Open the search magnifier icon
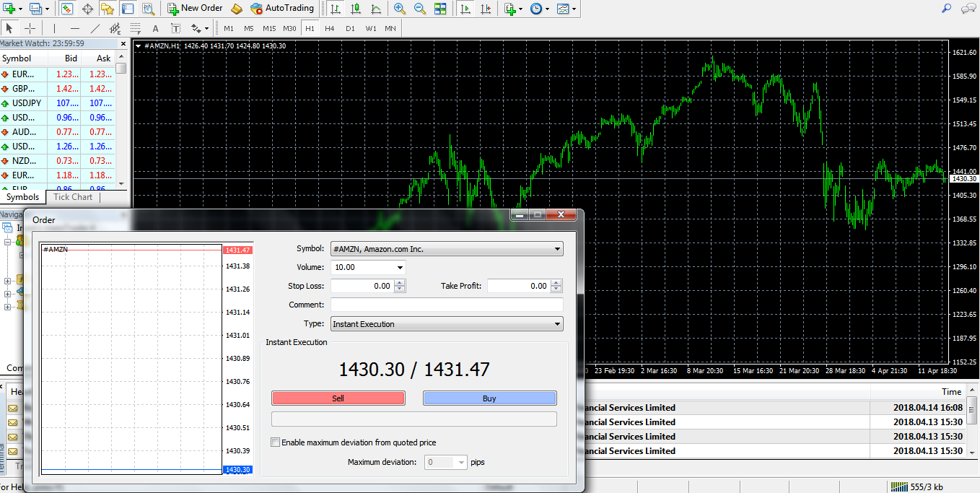Viewport: 980px width, 493px height. [x=947, y=9]
